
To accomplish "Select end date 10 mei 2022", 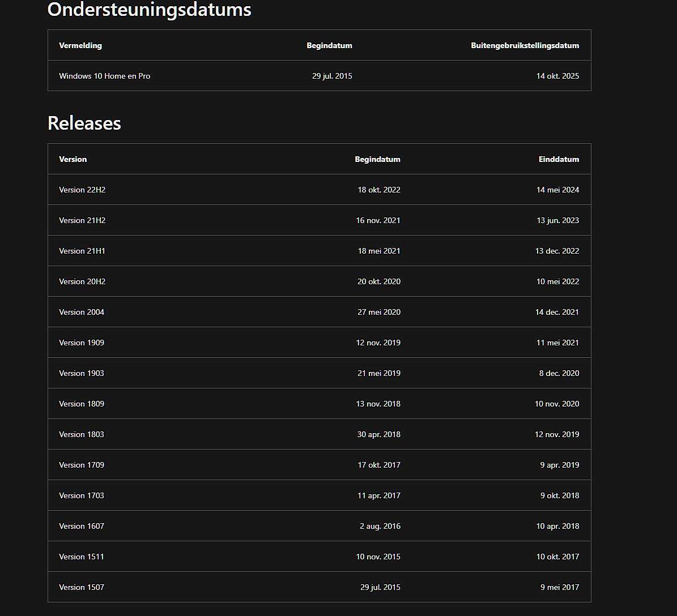I will 557,282.
